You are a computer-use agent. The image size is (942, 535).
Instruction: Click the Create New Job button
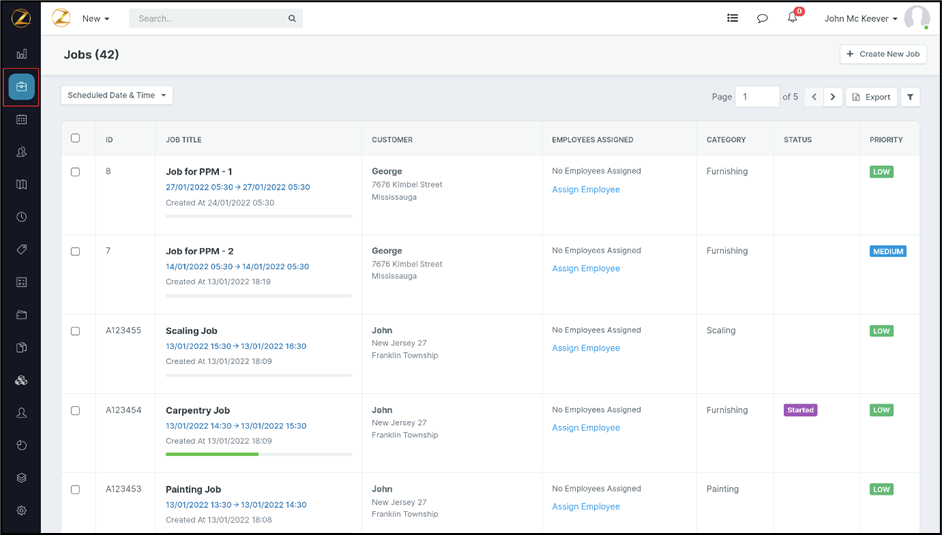point(883,54)
